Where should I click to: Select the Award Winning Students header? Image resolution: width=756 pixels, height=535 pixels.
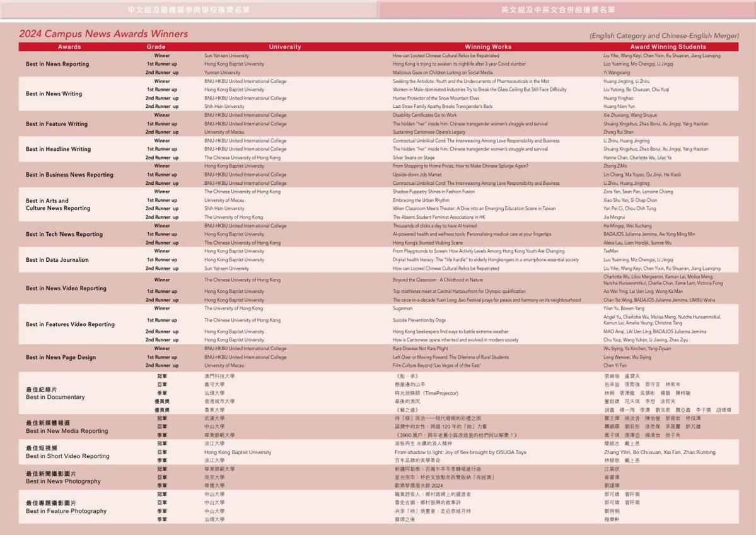pos(668,47)
